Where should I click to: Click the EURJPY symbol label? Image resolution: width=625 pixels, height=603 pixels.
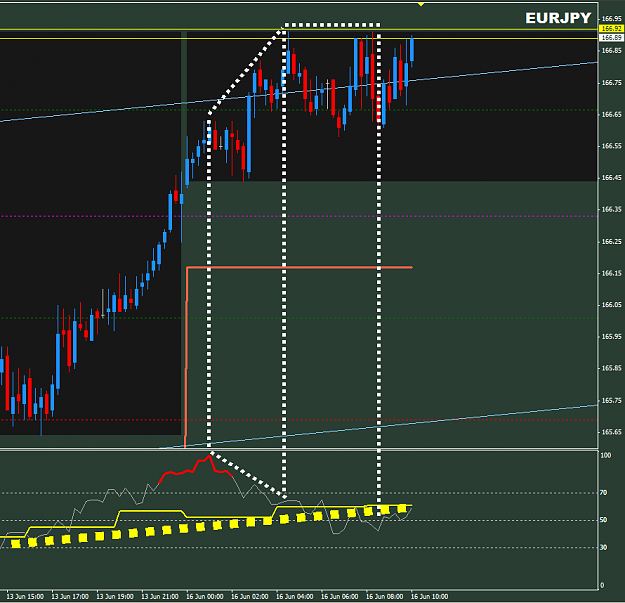point(558,18)
